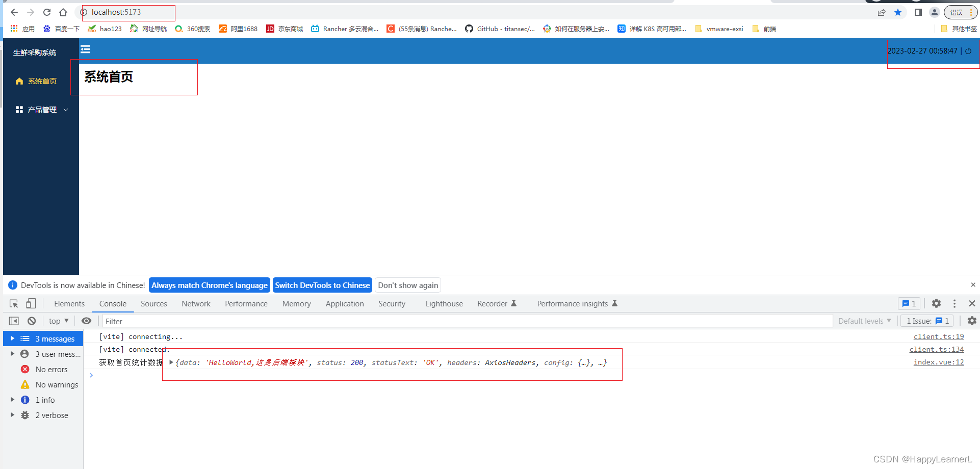Activate the inspect element picker
Viewport: 980px width, 469px height.
pyautogui.click(x=14, y=304)
